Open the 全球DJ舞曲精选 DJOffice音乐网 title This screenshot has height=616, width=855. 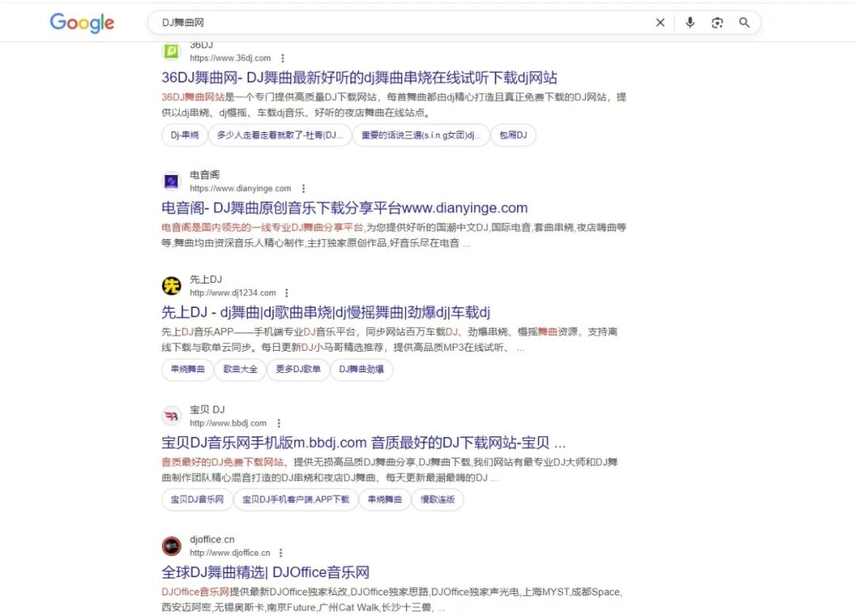tap(265, 572)
